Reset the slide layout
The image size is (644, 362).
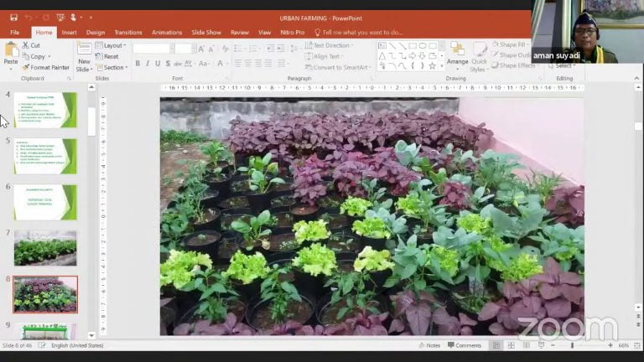[107, 56]
